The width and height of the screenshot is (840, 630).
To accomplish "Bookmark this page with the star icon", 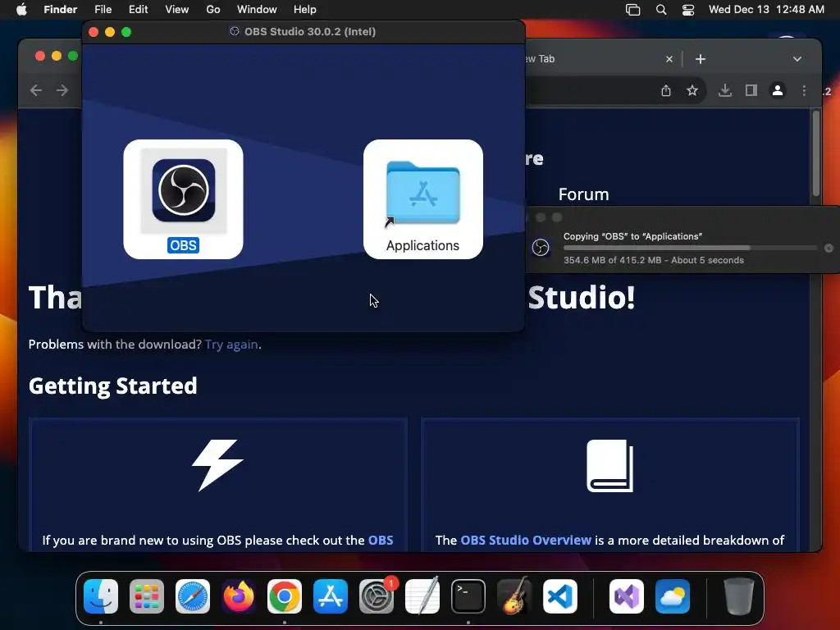I will pos(692,90).
